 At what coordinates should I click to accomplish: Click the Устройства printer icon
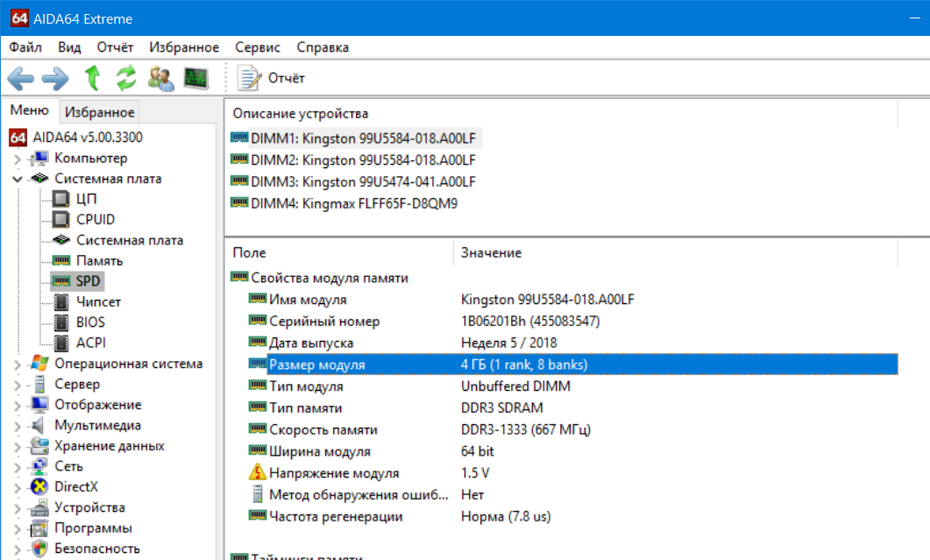coord(39,507)
